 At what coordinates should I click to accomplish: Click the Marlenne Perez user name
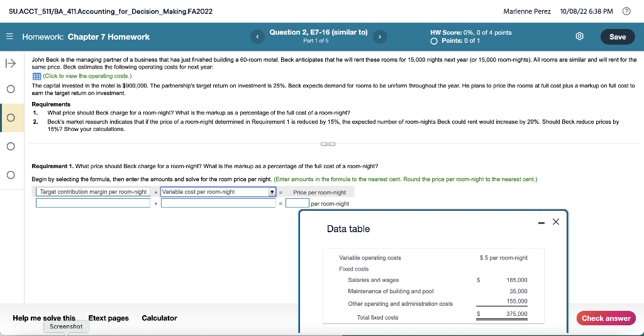pyautogui.click(x=527, y=11)
